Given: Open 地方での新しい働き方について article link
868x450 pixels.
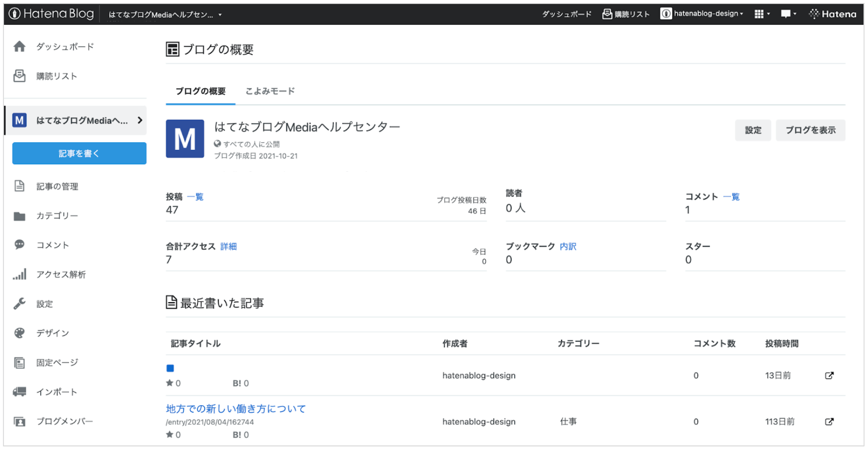Looking at the screenshot, I should 236,409.
